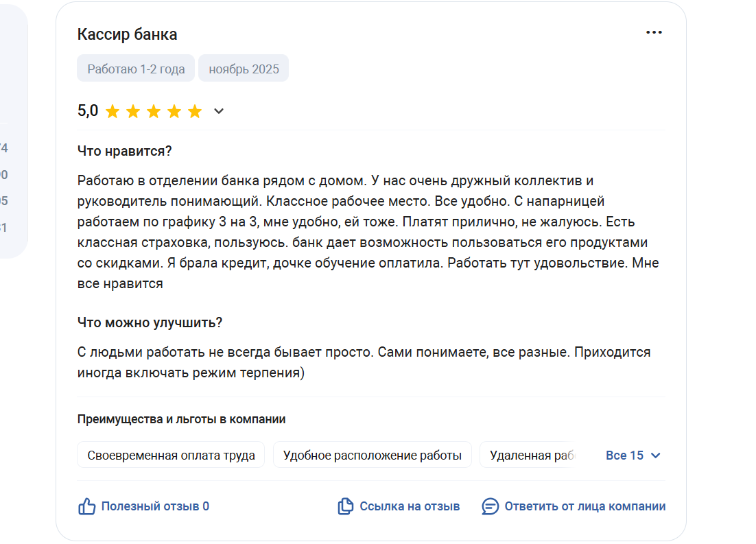Click the truncated 'Удаленная раб' chip
This screenshot has height=544, width=756.
(530, 456)
